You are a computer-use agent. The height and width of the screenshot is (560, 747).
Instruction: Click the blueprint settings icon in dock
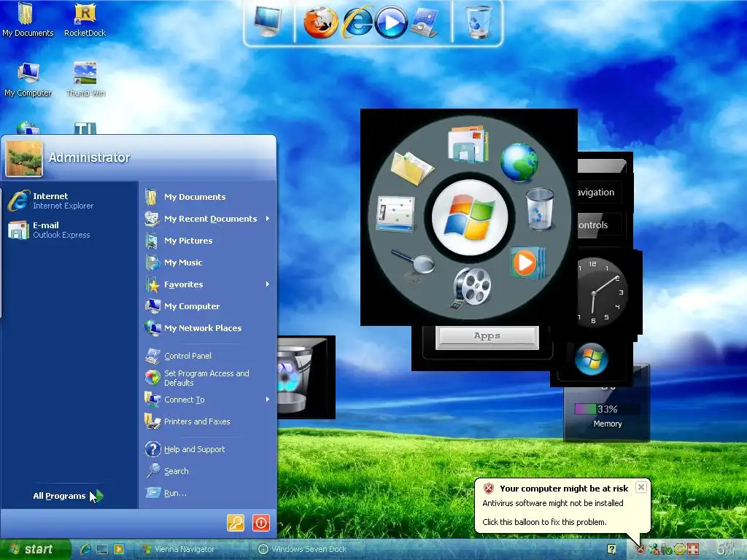pyautogui.click(x=425, y=23)
